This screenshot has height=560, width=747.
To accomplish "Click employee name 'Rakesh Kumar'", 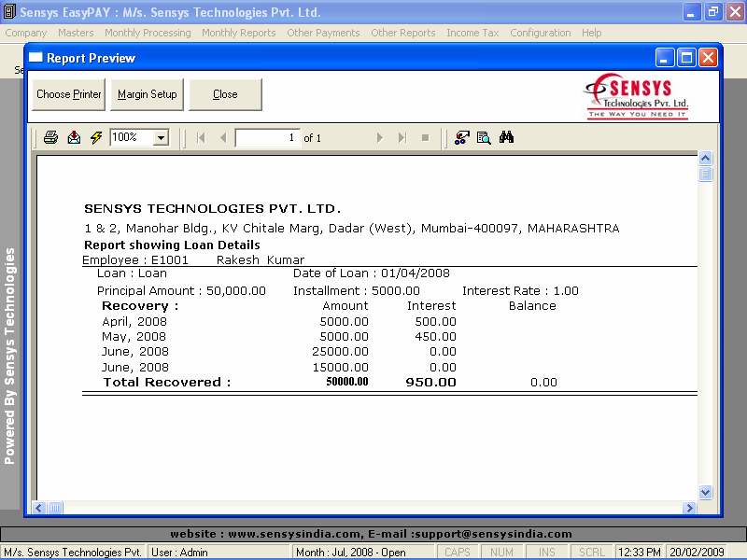I will click(261, 260).
